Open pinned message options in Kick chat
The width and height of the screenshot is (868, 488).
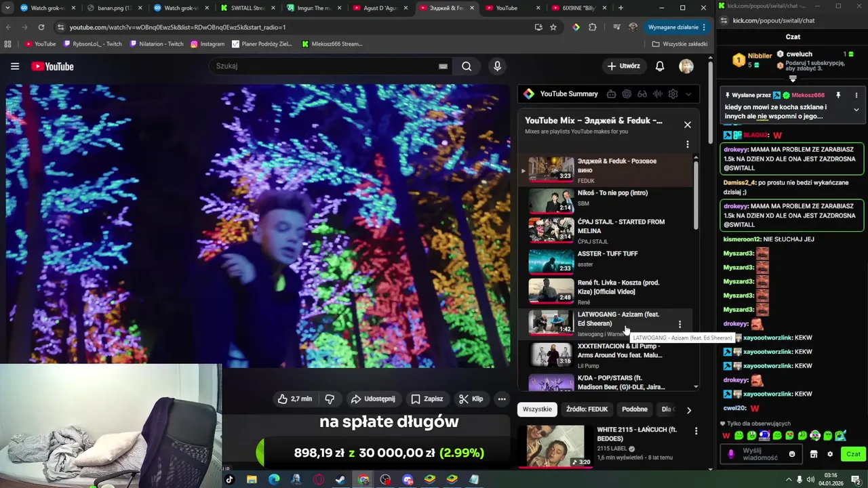click(x=856, y=96)
